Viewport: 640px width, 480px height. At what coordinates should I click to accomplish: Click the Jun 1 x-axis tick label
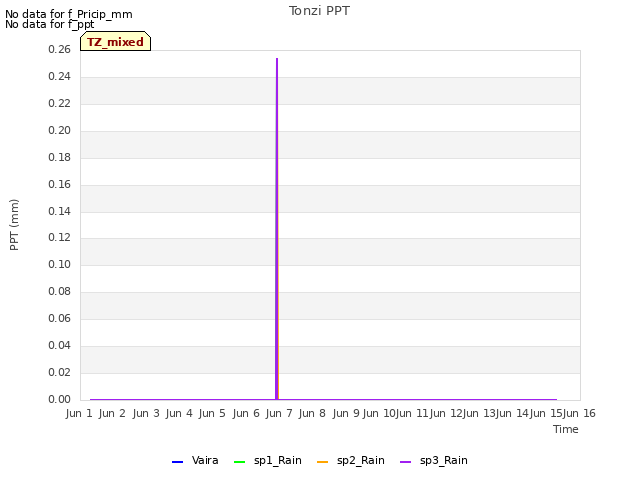(x=79, y=413)
